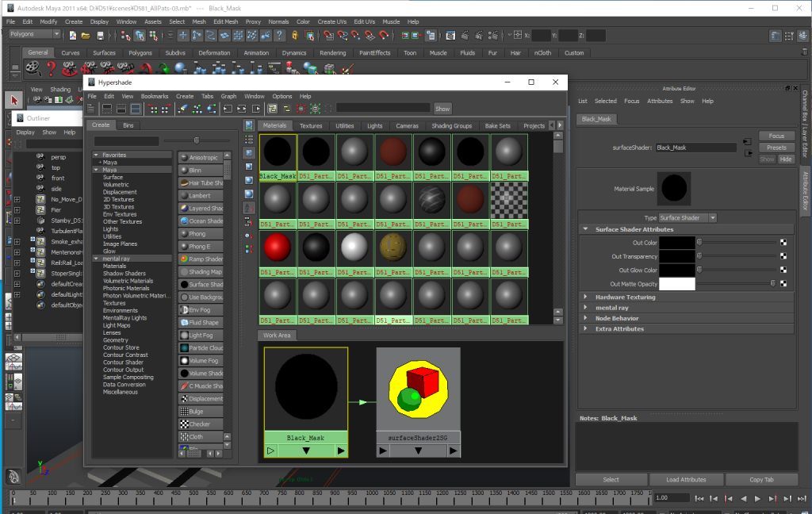Create a Particle Cloud node
The height and width of the screenshot is (514, 812).
click(201, 347)
